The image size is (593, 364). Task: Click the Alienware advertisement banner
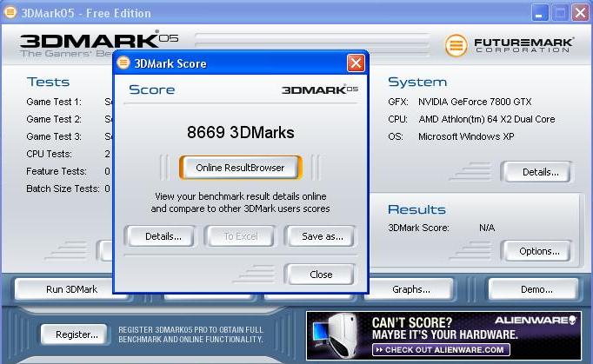(x=443, y=335)
